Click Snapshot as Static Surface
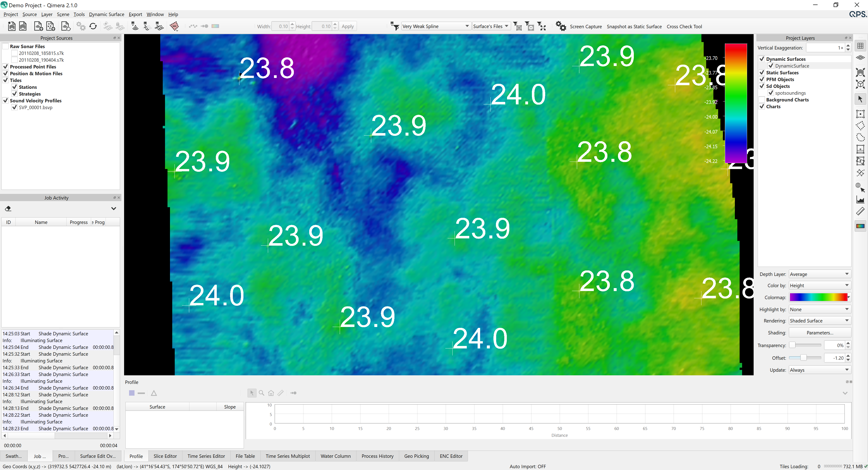This screenshot has height=470, width=868. pyautogui.click(x=634, y=27)
